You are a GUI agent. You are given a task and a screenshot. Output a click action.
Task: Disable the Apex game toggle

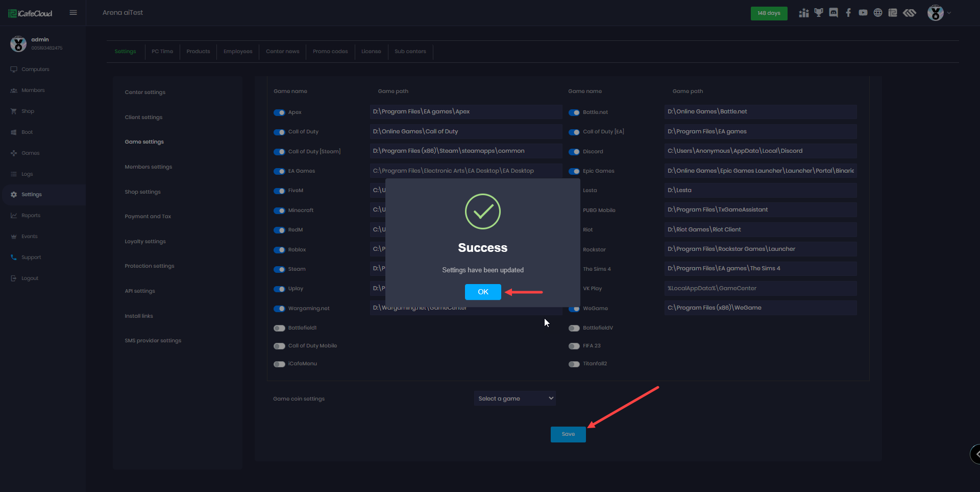click(x=279, y=112)
